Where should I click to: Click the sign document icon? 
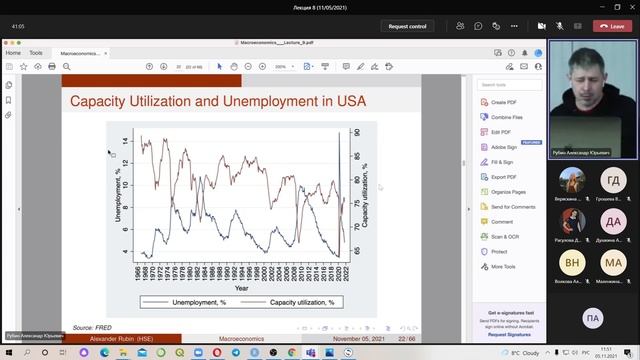pos(375,67)
